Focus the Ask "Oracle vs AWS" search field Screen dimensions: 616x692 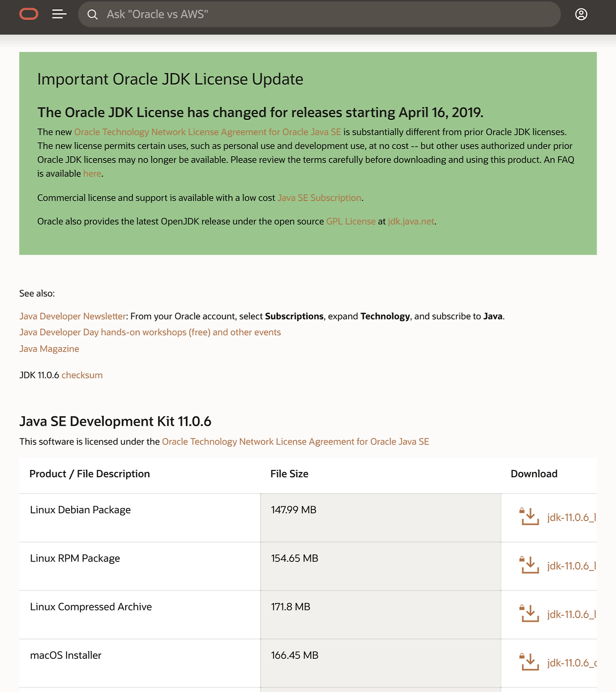[320, 14]
